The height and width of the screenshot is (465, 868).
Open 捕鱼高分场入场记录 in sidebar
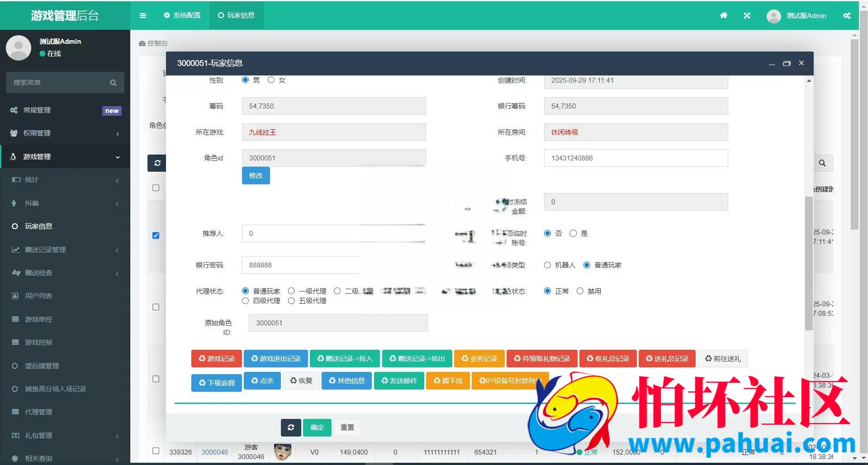point(65,389)
